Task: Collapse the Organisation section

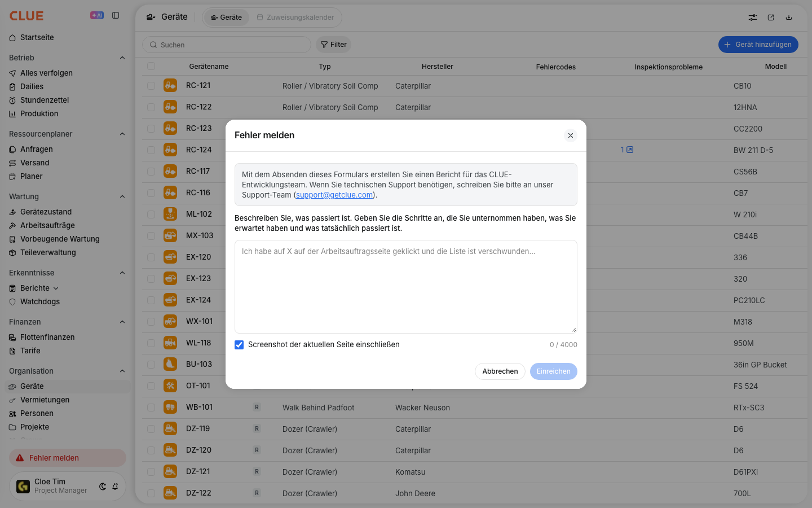Action: 122,371
